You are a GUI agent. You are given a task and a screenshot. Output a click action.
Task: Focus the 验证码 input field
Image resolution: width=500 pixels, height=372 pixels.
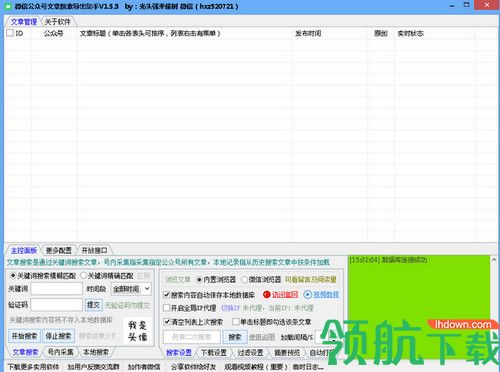pos(56,305)
